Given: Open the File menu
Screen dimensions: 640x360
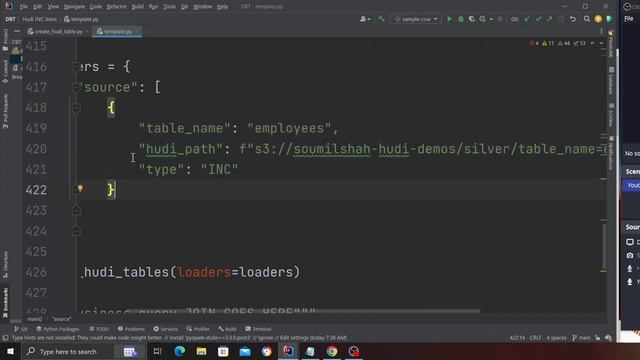Looking at the screenshot, I should point(24,7).
